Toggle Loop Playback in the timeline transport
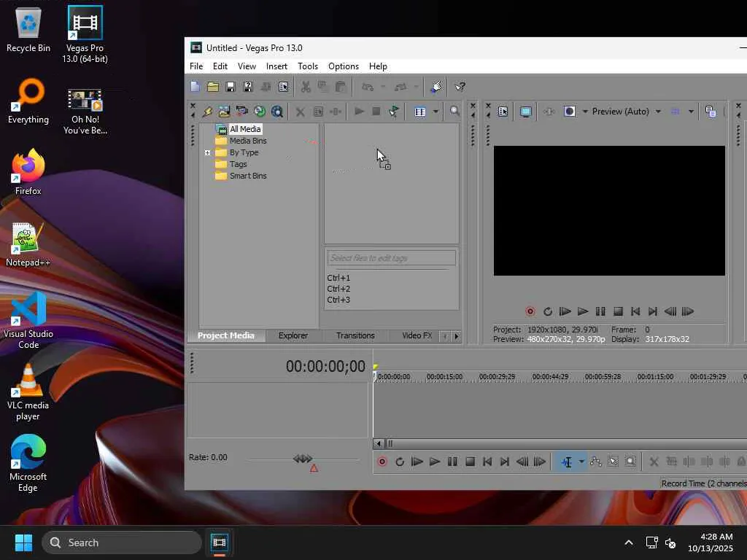The height and width of the screenshot is (560, 747). [x=400, y=462]
